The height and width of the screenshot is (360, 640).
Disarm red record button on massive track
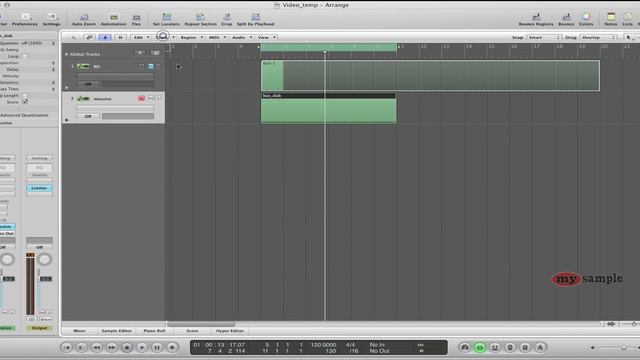142,98
